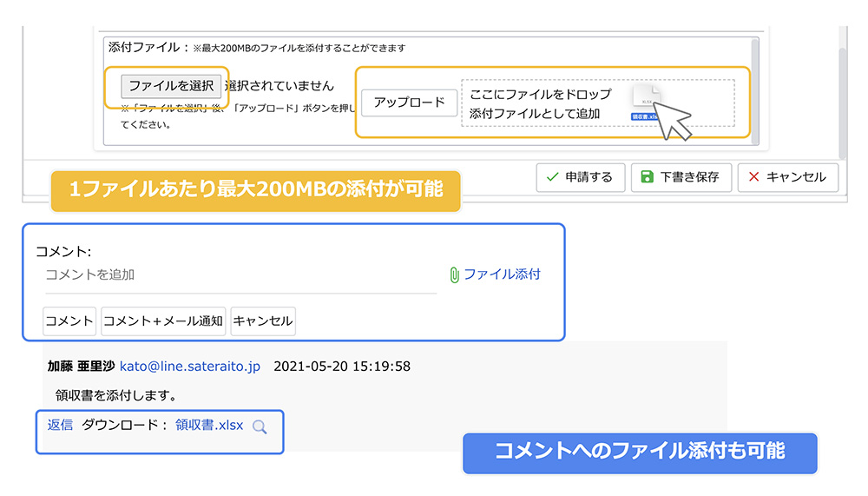This screenshot has height=496, width=868.
Task: Select the xlsx file icon in drop zone
Action: 645,103
